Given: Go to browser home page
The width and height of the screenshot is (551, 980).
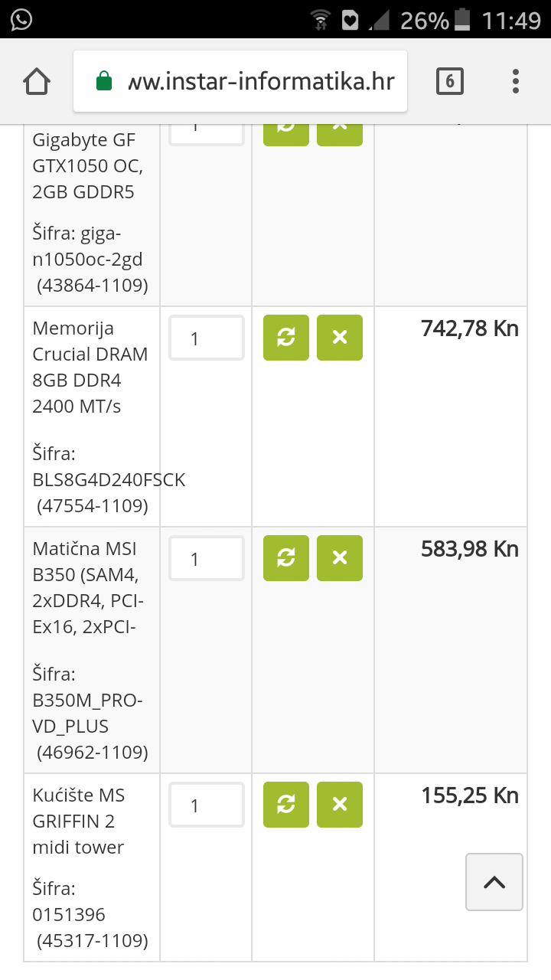Looking at the screenshot, I should [37, 81].
